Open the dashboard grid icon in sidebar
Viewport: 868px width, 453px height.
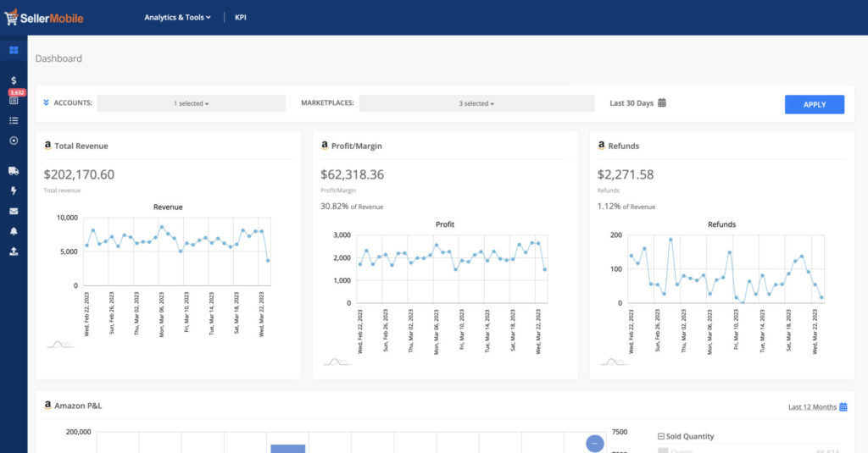coord(14,50)
